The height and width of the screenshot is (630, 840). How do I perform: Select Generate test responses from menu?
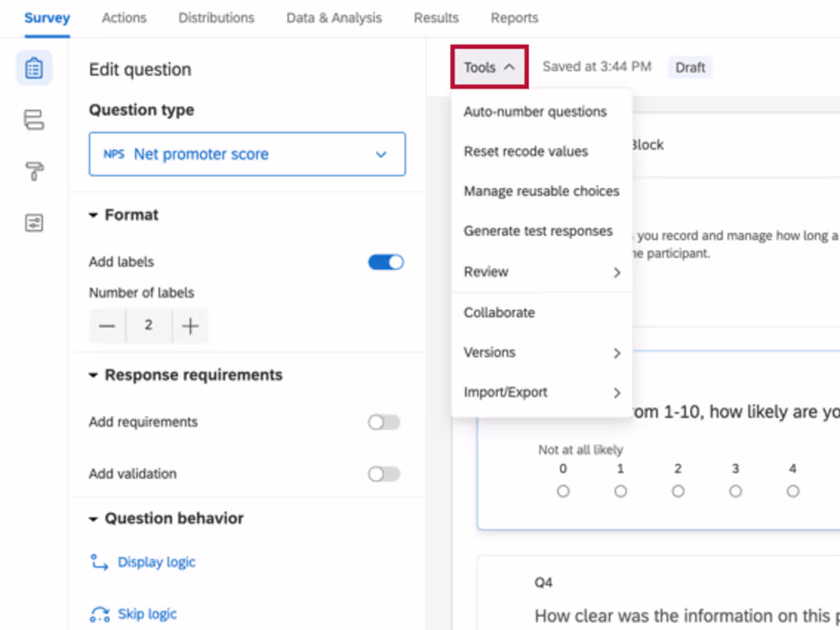(538, 231)
